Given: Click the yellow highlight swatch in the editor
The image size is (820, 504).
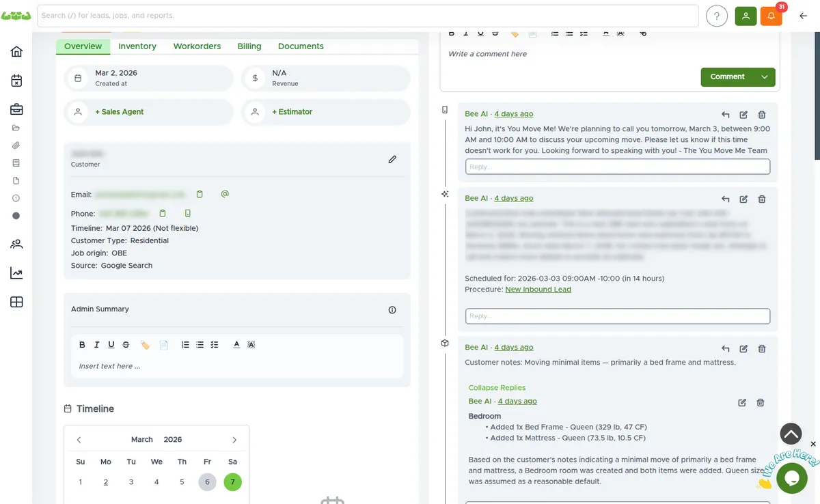Looking at the screenshot, I should pyautogui.click(x=145, y=344).
